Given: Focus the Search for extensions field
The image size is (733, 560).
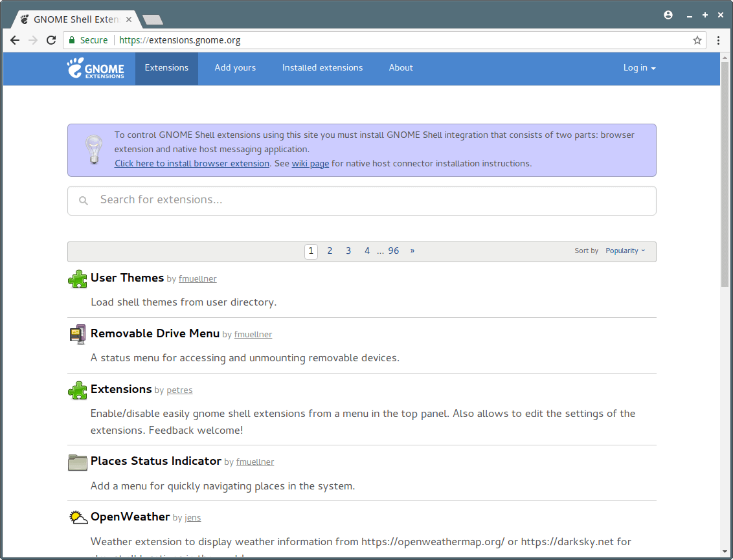Looking at the screenshot, I should tap(362, 201).
